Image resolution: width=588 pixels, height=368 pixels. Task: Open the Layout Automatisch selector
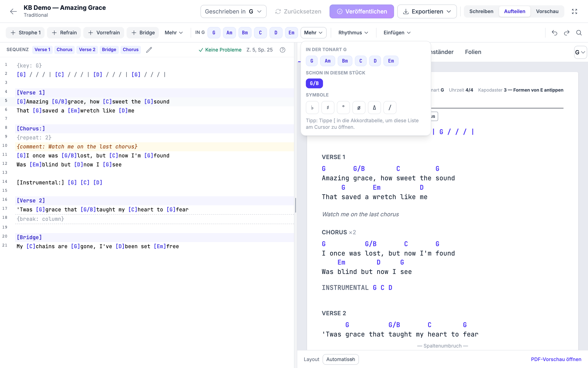340,359
